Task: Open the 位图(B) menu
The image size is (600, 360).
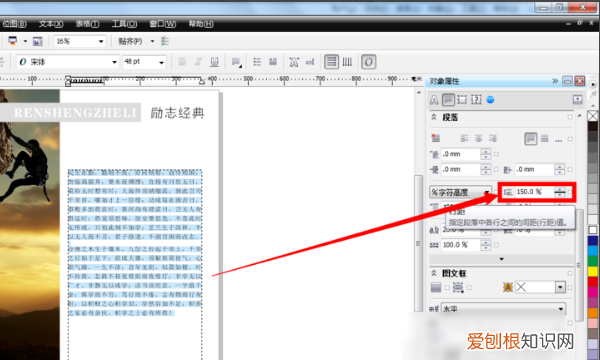Action: 14,24
